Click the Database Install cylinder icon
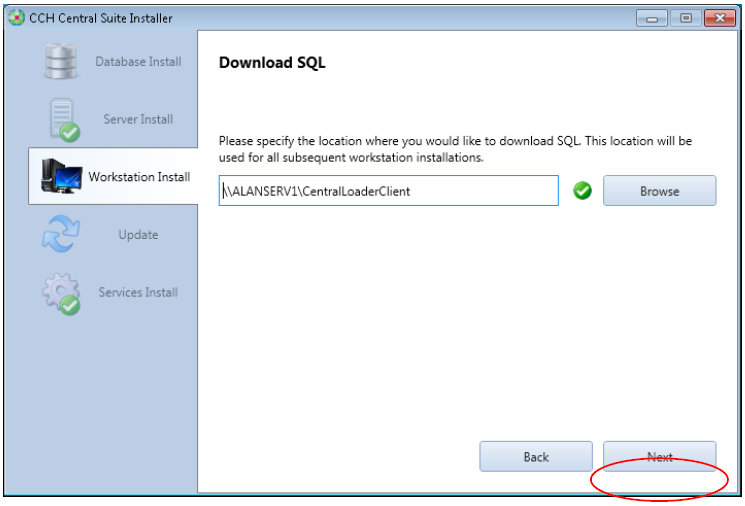This screenshot has height=506, width=745. pyautogui.click(x=60, y=61)
